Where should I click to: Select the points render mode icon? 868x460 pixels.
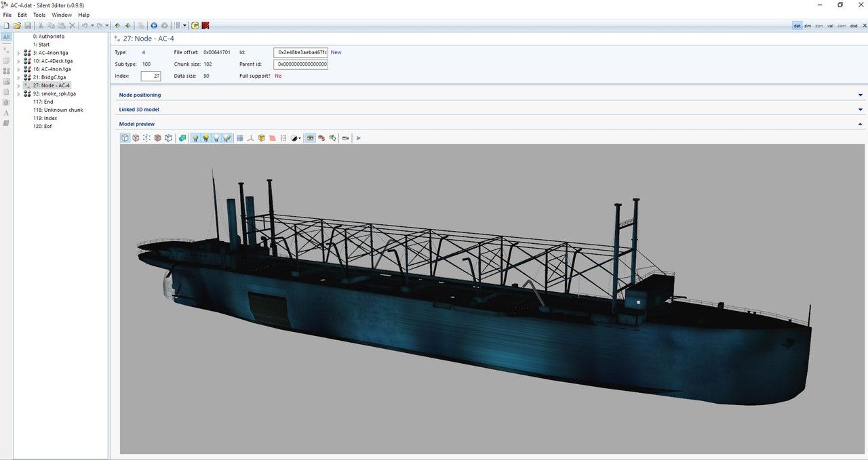[146, 138]
